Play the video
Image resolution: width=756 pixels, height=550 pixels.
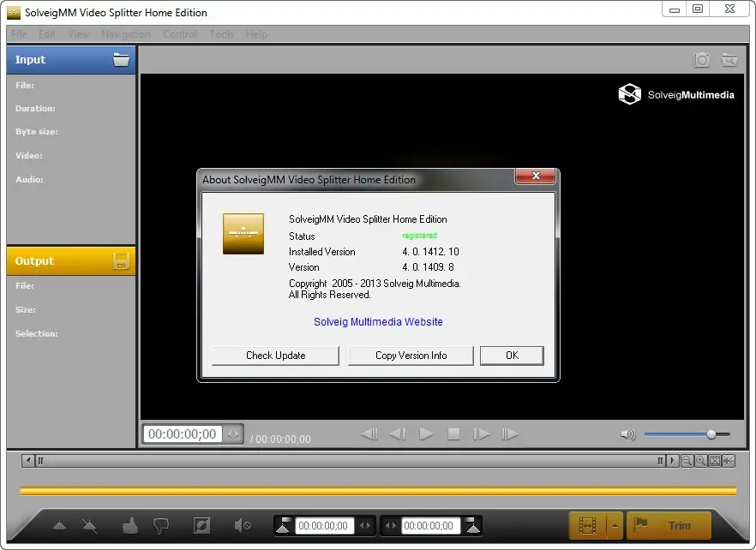(x=426, y=434)
